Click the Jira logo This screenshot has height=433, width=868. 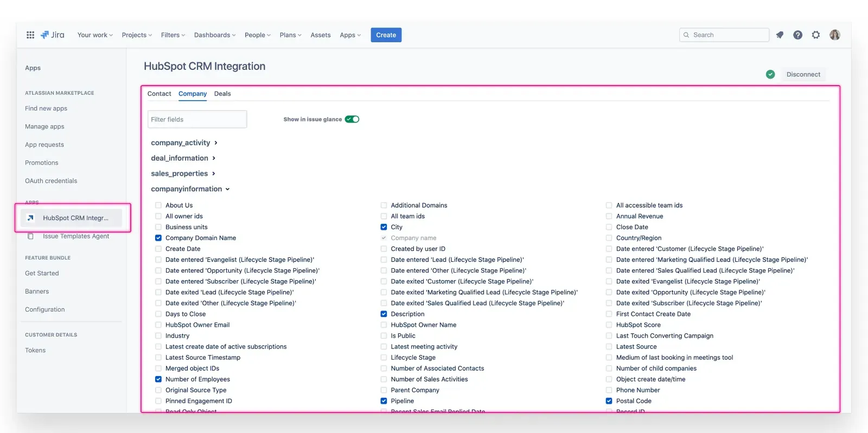point(53,35)
